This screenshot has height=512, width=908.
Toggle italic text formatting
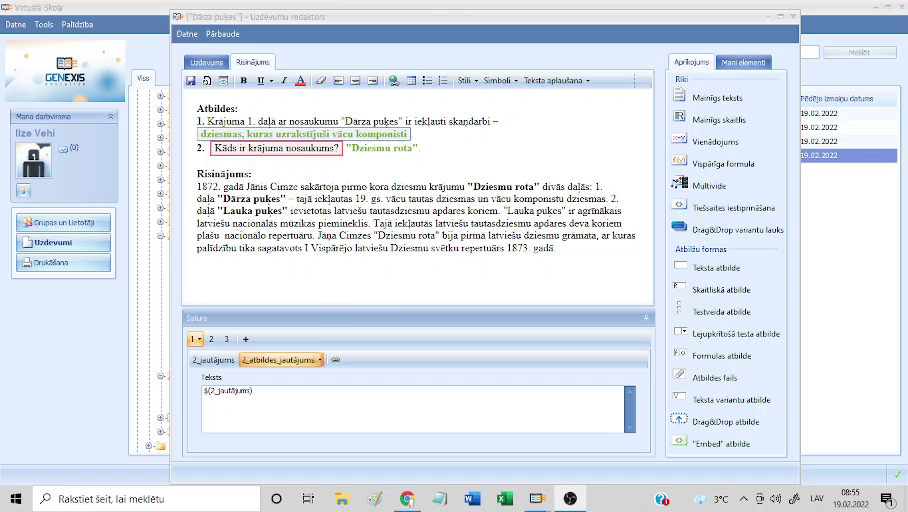[x=283, y=80]
